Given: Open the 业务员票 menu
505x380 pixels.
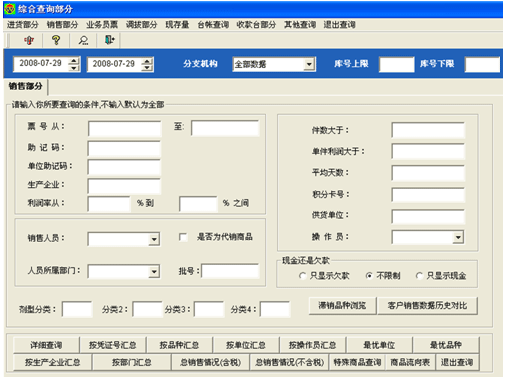Looking at the screenshot, I should click(x=102, y=25).
